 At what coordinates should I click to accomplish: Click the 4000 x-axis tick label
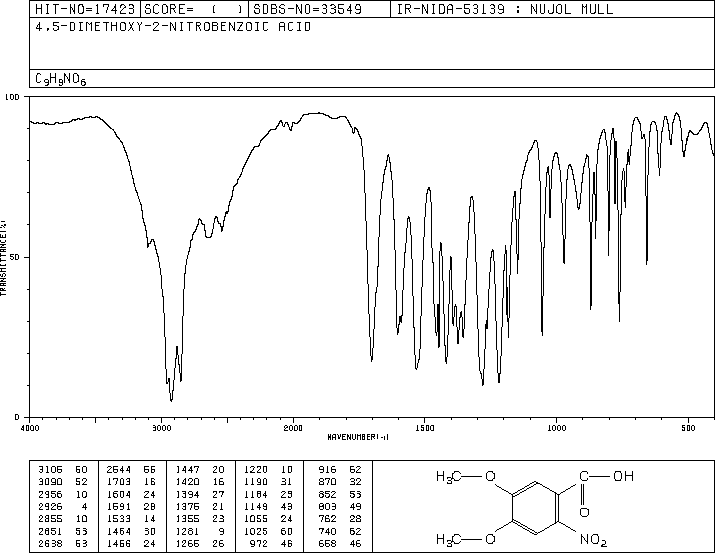[30, 428]
